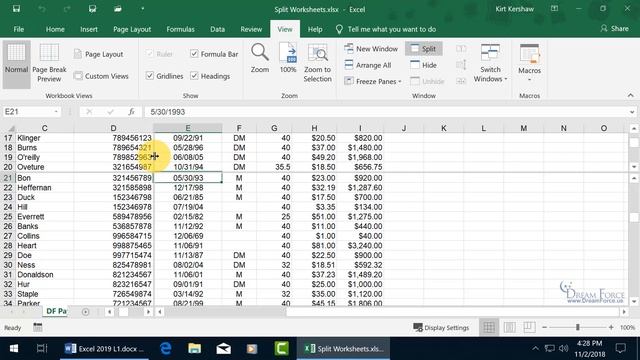Click the Redo arrow icon
This screenshot has width=640, height=360.
[67, 9]
